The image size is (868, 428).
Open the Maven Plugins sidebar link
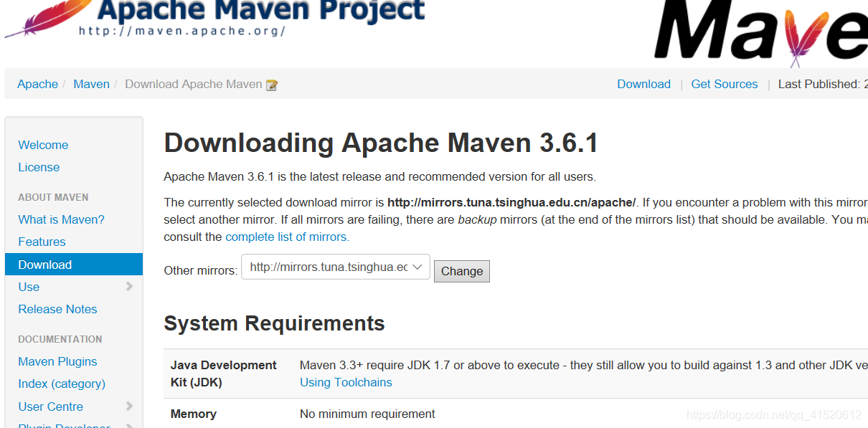pos(57,361)
